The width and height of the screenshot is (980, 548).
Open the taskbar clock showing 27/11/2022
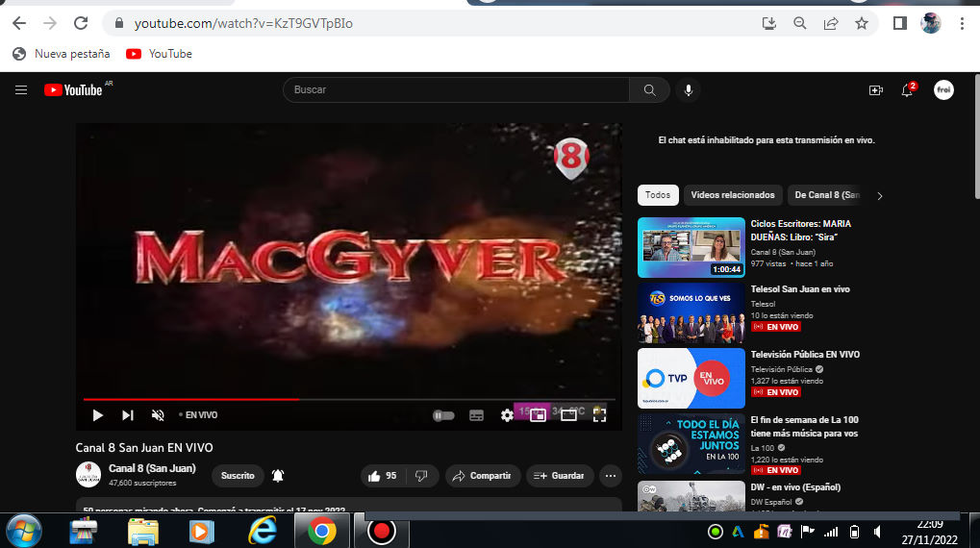929,533
